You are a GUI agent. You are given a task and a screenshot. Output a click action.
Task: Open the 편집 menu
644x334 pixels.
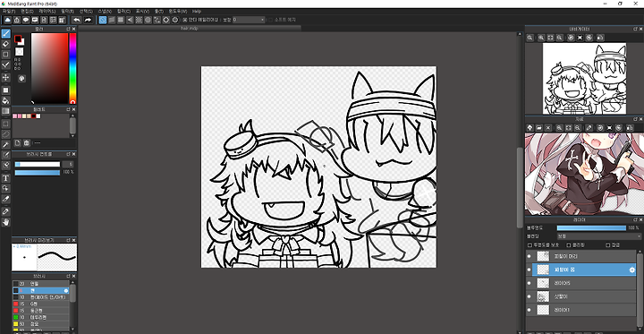coord(27,11)
